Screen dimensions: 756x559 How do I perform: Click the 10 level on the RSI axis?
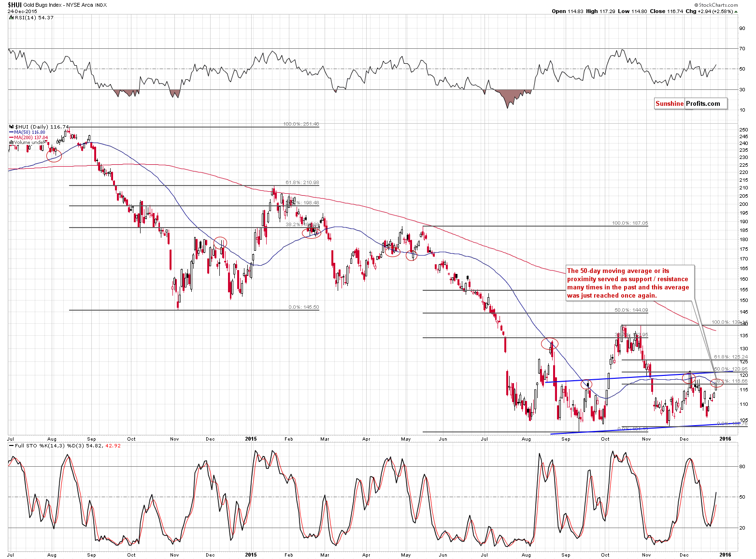[x=742, y=110]
